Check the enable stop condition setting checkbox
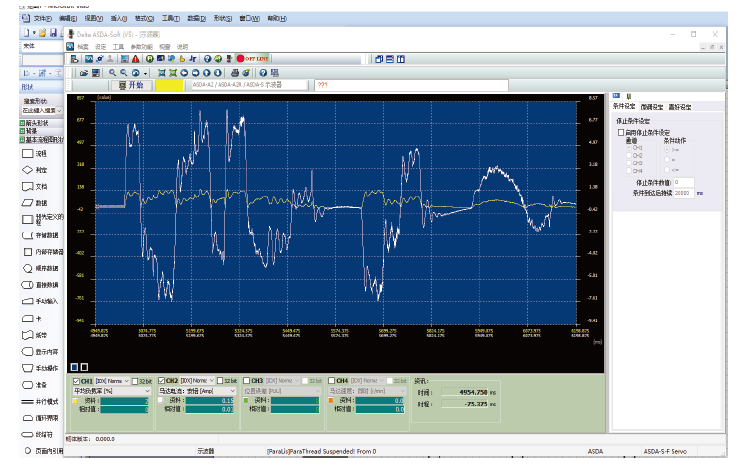Image resolution: width=736 pixels, height=470 pixels. [x=620, y=131]
